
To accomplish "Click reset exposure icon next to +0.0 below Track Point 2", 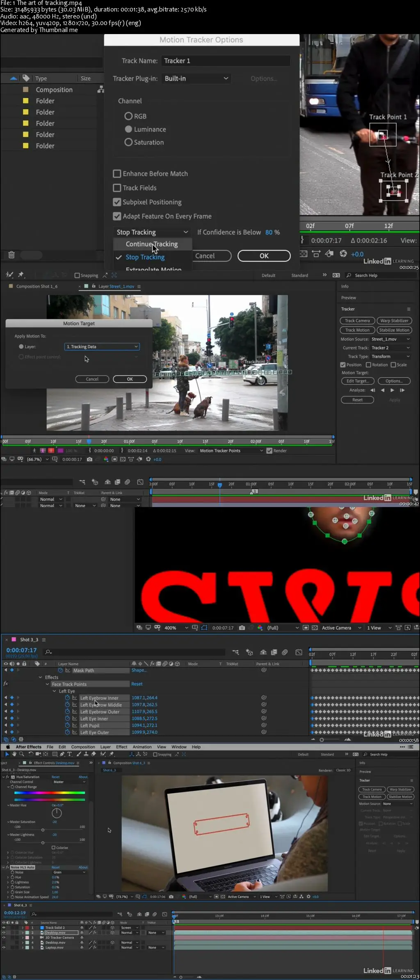I will (343, 254).
